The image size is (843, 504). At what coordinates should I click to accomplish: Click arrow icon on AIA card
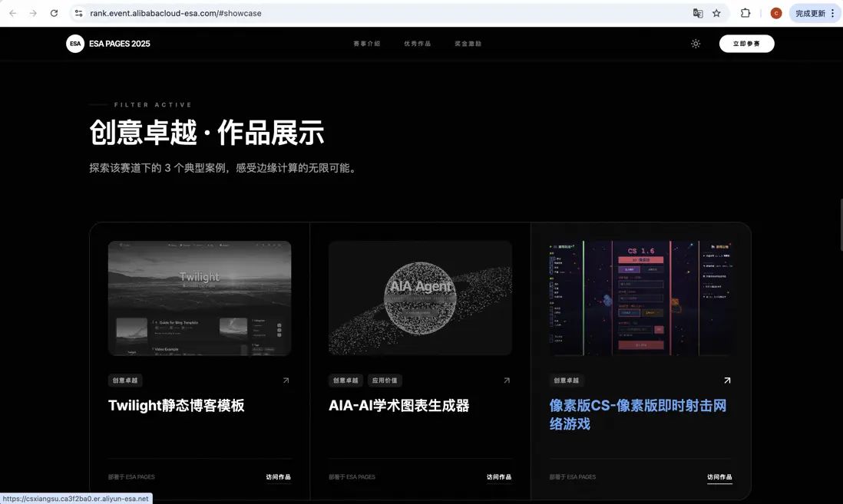point(507,380)
